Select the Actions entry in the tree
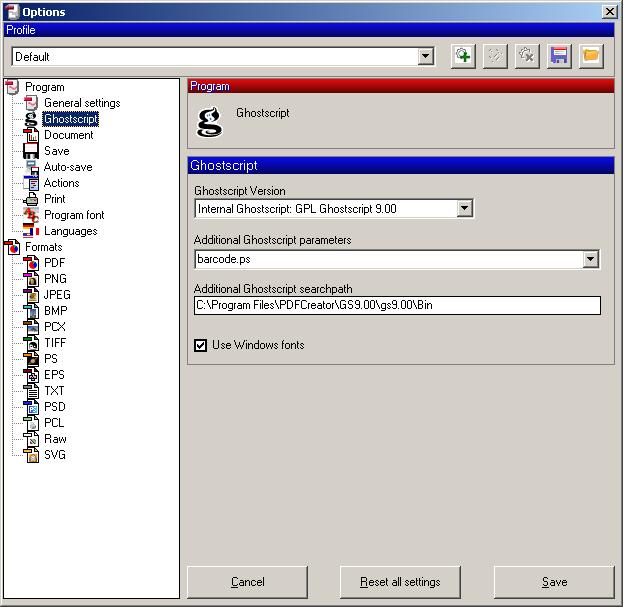Screen dimensions: 623x607 click(x=62, y=183)
